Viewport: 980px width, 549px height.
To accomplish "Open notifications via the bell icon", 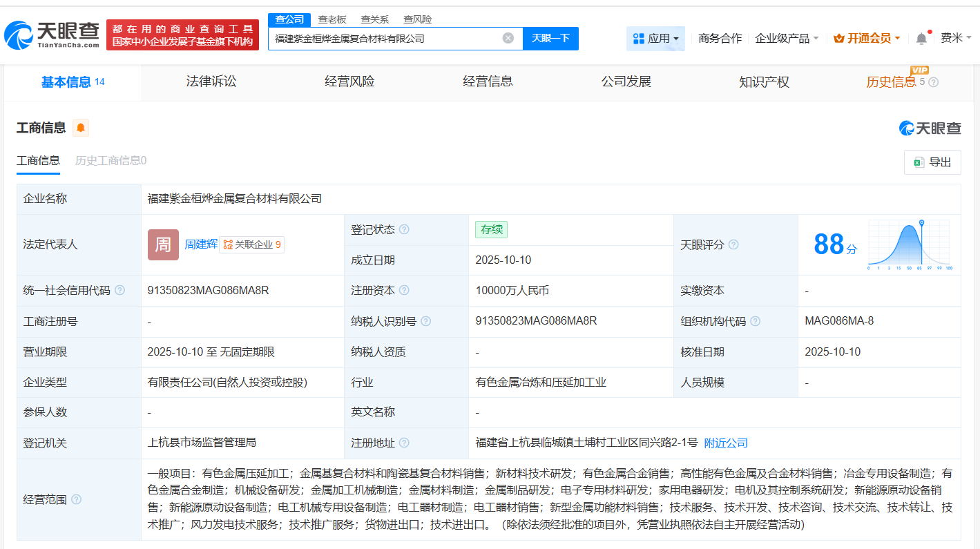I will coord(921,38).
